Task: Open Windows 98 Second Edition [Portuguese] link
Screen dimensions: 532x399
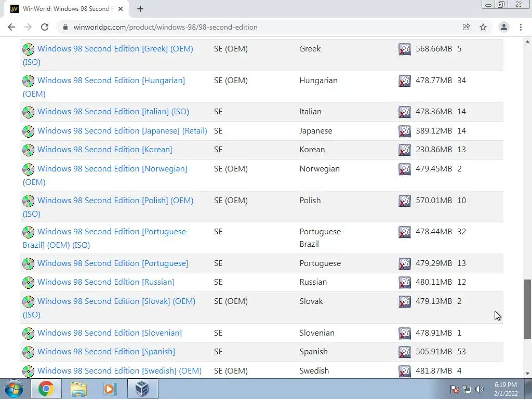Action: (113, 263)
